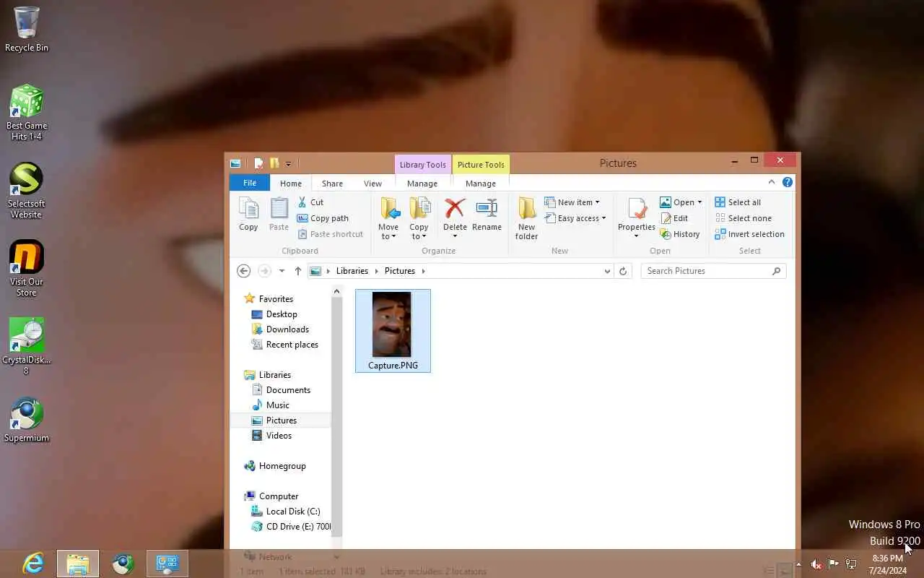Screen dimensions: 924x578
Task: Click the Control Panel taskbar button
Action: tap(167, 564)
